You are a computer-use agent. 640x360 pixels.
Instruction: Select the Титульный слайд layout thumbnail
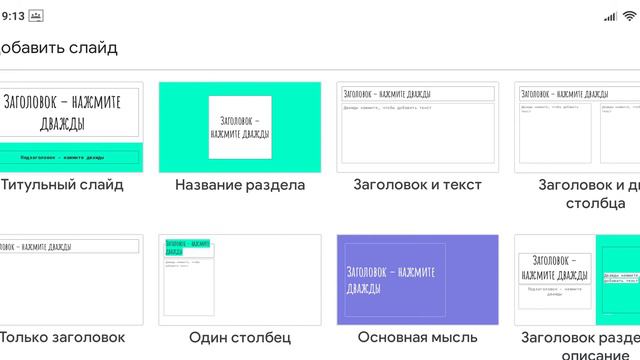[71, 127]
